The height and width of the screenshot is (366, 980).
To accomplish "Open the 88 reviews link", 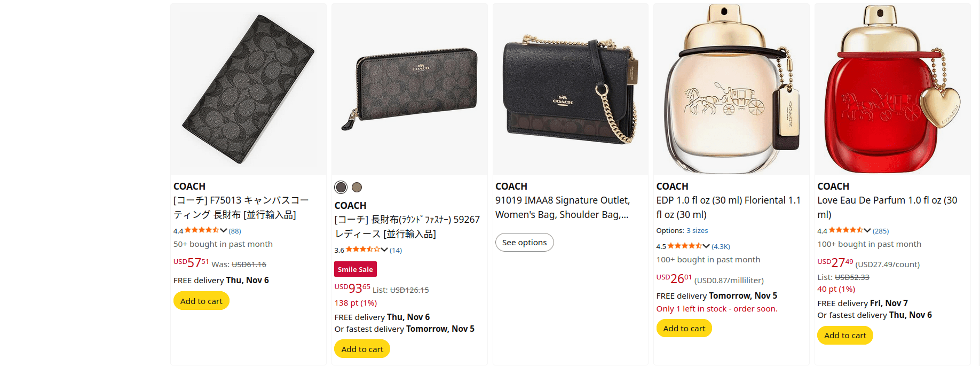I will 235,231.
